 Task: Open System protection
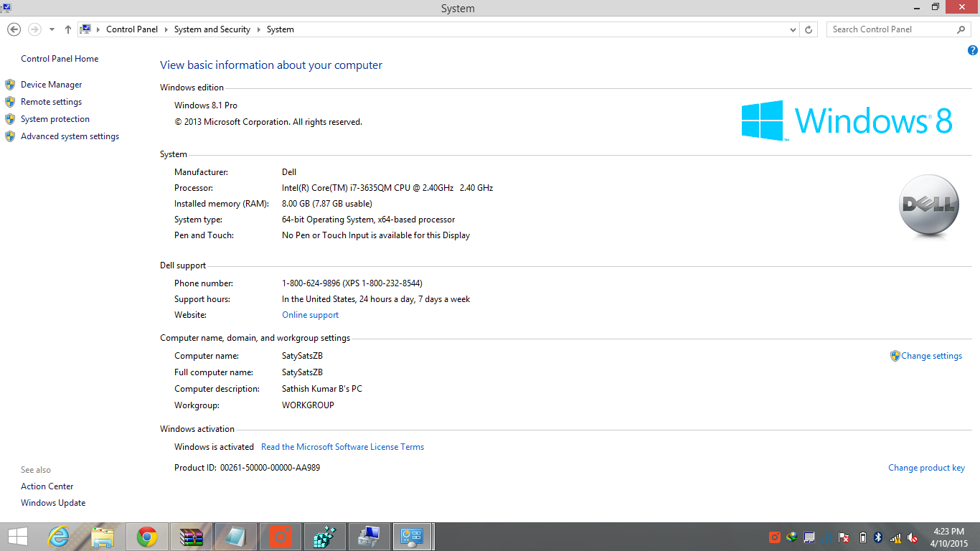coord(55,119)
